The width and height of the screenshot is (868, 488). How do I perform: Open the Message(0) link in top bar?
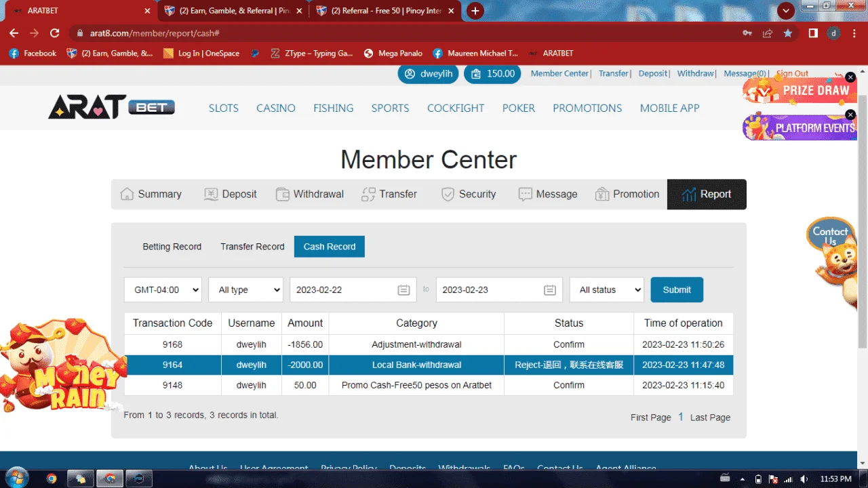tap(745, 73)
